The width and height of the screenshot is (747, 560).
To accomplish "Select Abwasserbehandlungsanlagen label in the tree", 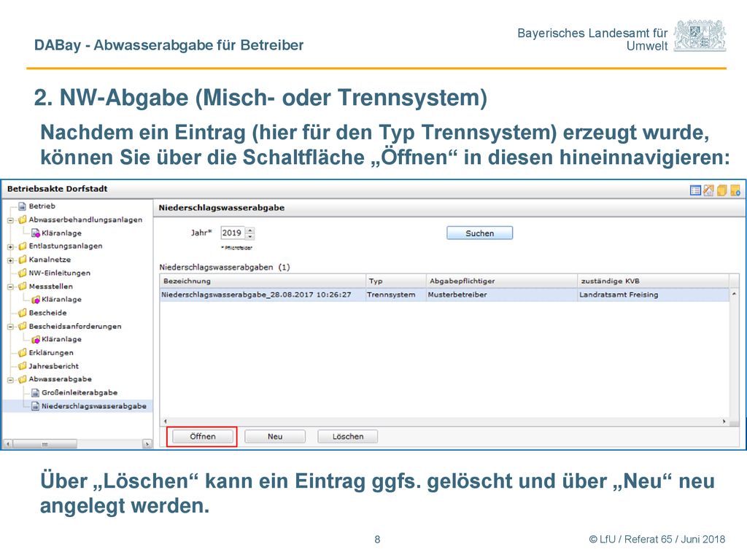I will coord(85,219).
